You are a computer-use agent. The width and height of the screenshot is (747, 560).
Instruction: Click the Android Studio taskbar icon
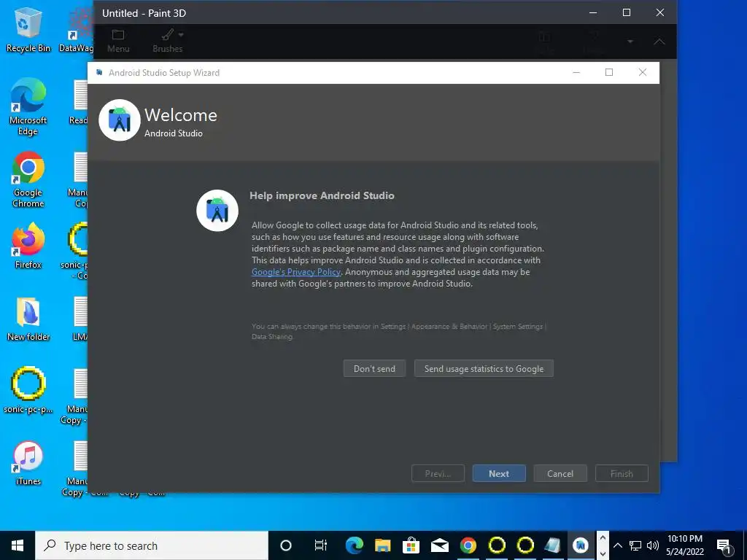pyautogui.click(x=580, y=545)
